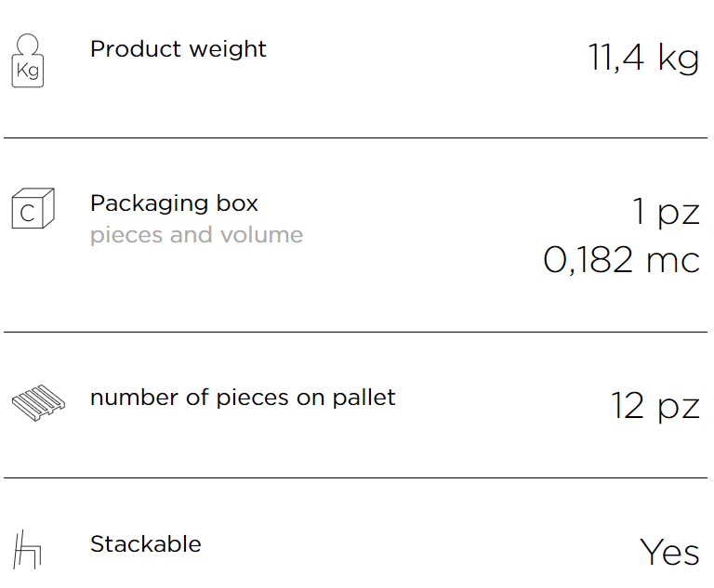Image resolution: width=714 pixels, height=588 pixels.
Task: Select the Yes stackable value
Action: click(669, 552)
